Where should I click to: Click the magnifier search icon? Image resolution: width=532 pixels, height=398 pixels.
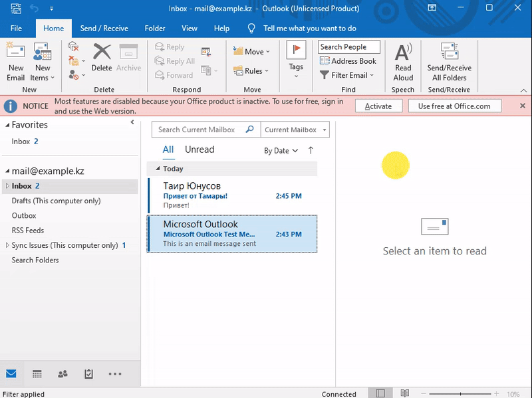click(x=250, y=129)
